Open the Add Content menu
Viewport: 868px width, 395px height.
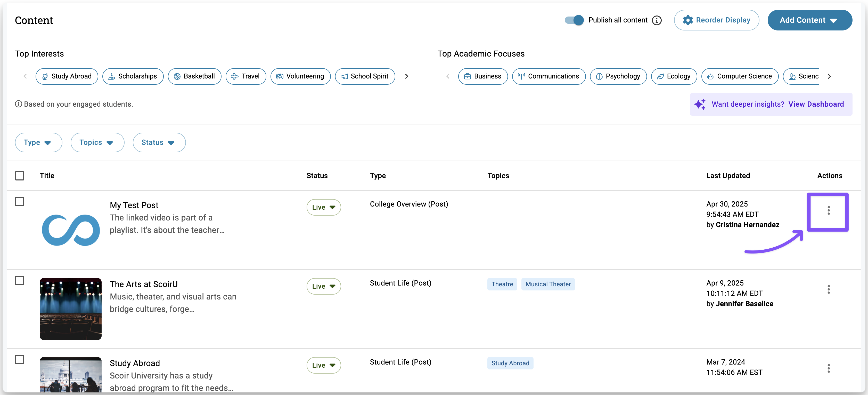pyautogui.click(x=809, y=20)
